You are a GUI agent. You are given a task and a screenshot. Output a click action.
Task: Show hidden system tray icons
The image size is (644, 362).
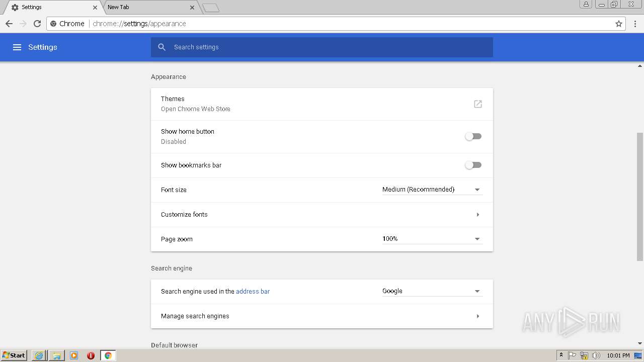point(561,355)
